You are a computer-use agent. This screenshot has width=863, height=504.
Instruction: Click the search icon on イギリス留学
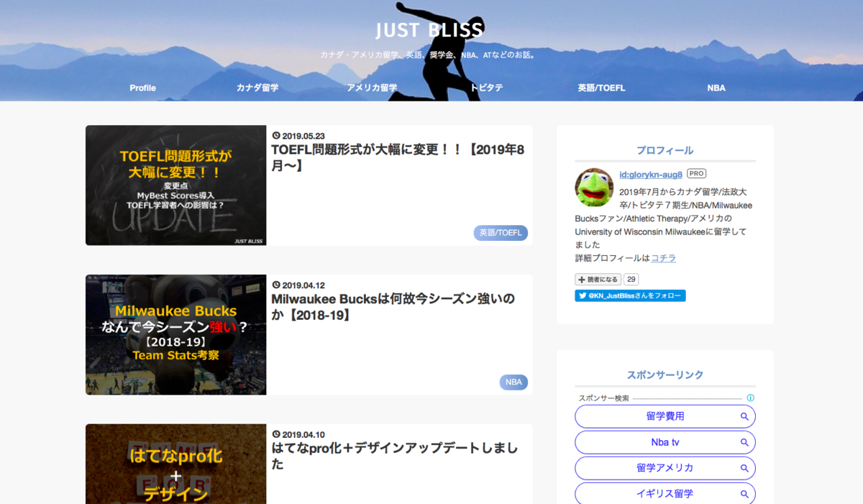click(x=745, y=494)
